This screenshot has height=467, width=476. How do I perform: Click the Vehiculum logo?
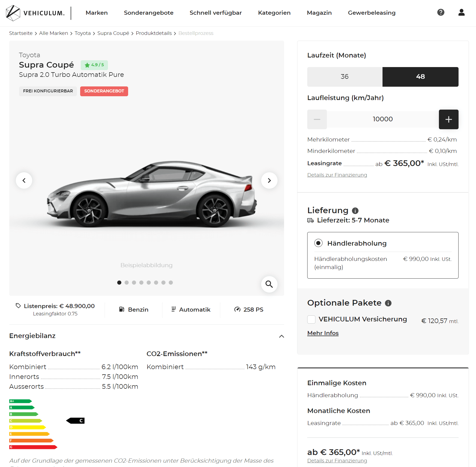point(35,13)
